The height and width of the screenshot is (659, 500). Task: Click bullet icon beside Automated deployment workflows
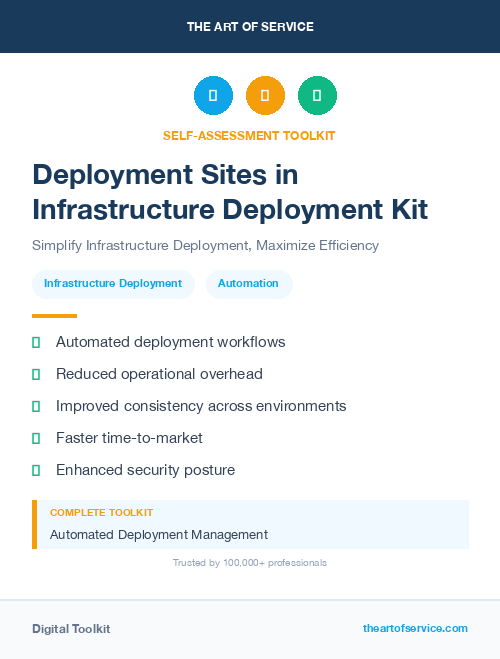[x=36, y=343]
